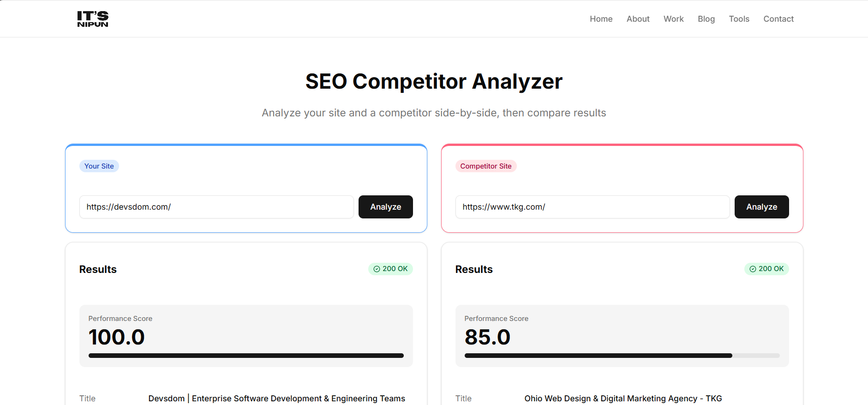Click the checkmark icon in right 200 OK badge
Viewport: 868px width, 405px height.
point(752,269)
